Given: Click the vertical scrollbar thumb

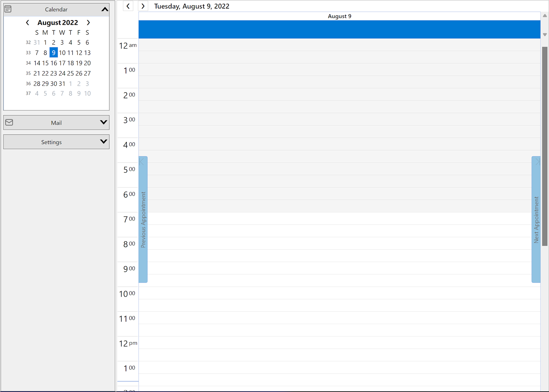Looking at the screenshot, I should (x=545, y=146).
